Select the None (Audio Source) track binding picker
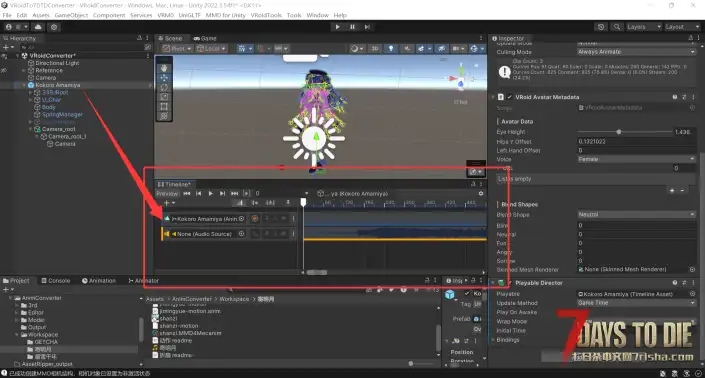The image size is (705, 378). point(242,234)
